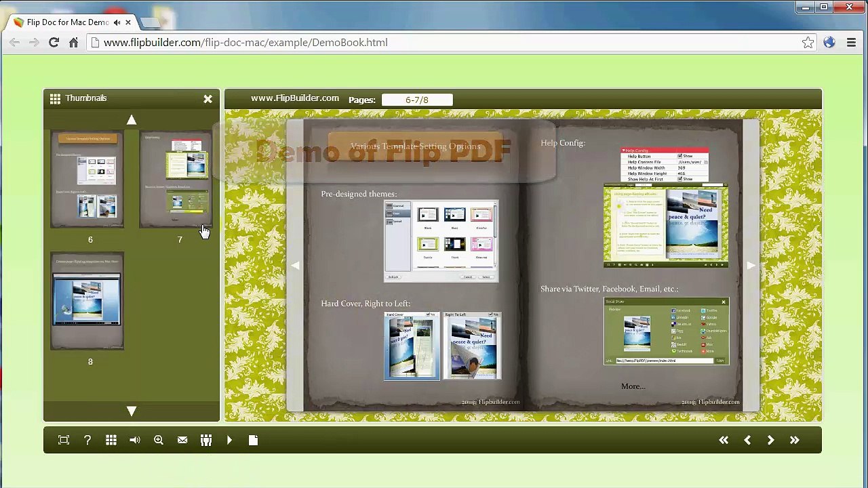The image size is (868, 488).
Task: Click the social share people icon
Action: (206, 440)
